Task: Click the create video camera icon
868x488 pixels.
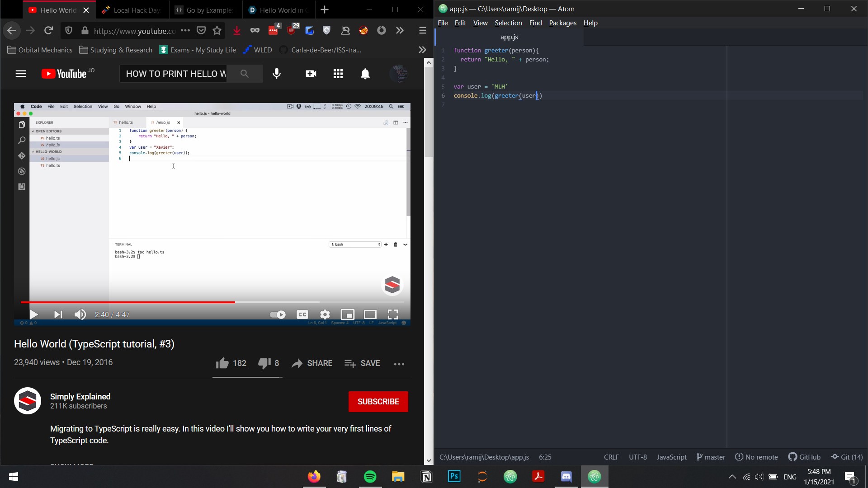Action: (311, 74)
